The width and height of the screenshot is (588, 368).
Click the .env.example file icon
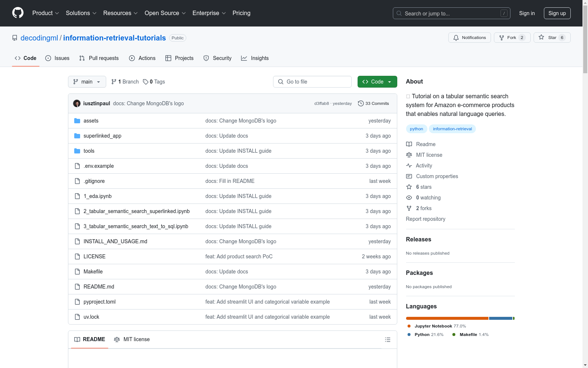coord(77,166)
